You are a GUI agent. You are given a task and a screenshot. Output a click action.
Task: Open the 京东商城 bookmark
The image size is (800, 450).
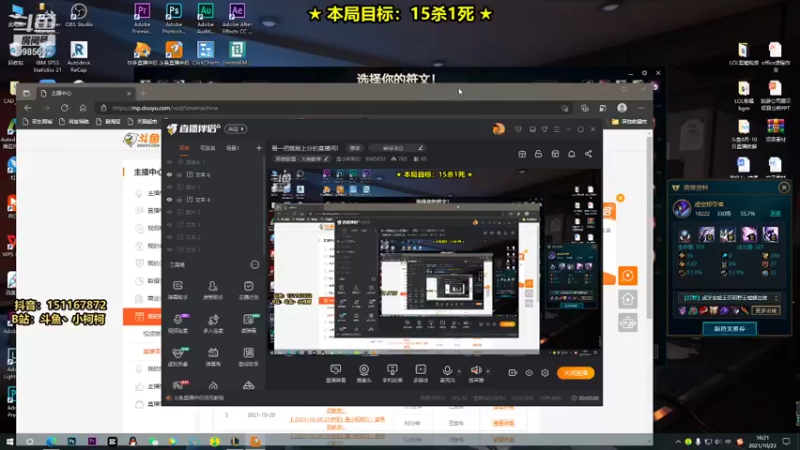click(38, 121)
